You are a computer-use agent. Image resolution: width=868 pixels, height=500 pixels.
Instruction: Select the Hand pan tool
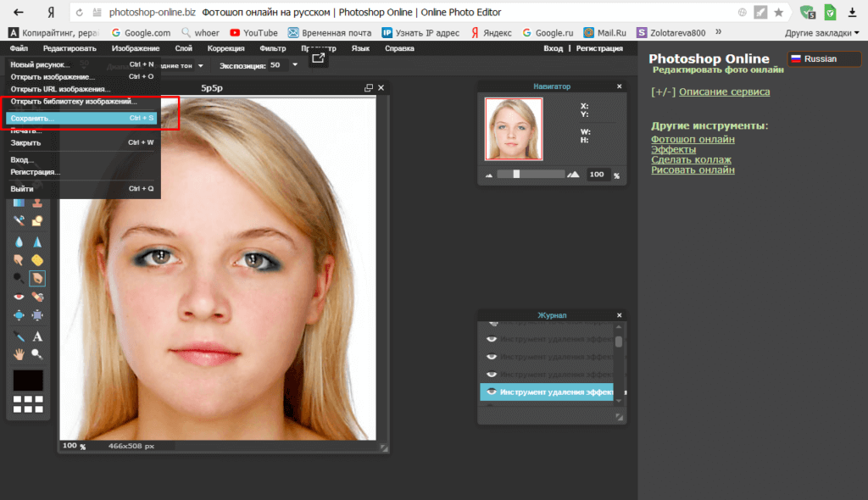[19, 353]
